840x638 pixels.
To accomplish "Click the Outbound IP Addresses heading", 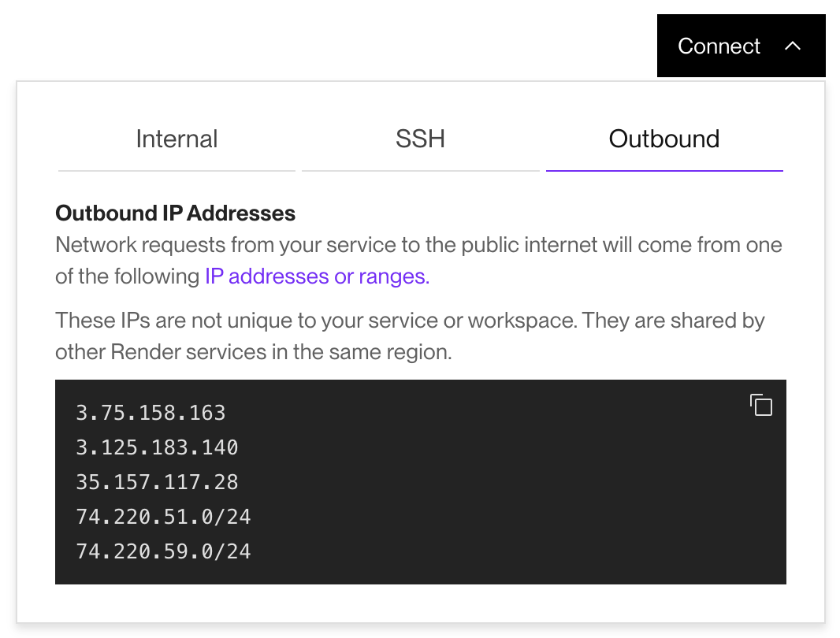I will pyautogui.click(x=175, y=213).
